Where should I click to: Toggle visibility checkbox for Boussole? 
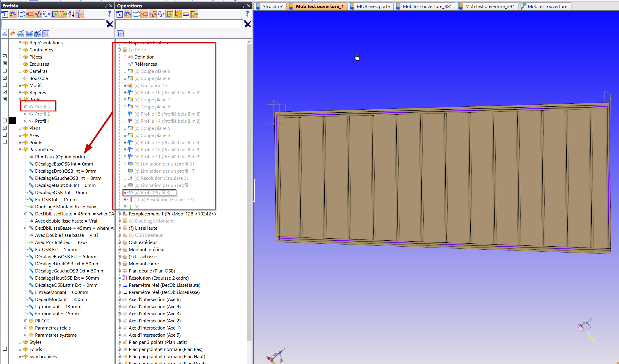(5, 78)
